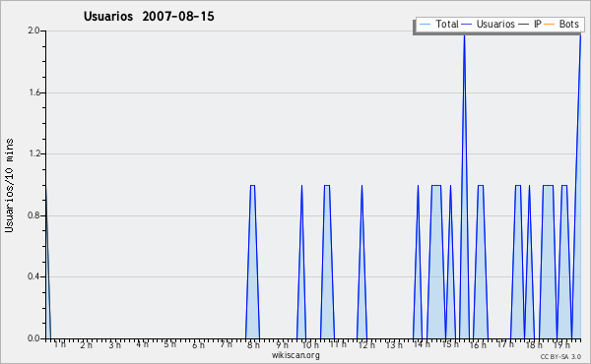Click the '7 h' x-axis label
This screenshot has height=364, width=591.
point(226,344)
